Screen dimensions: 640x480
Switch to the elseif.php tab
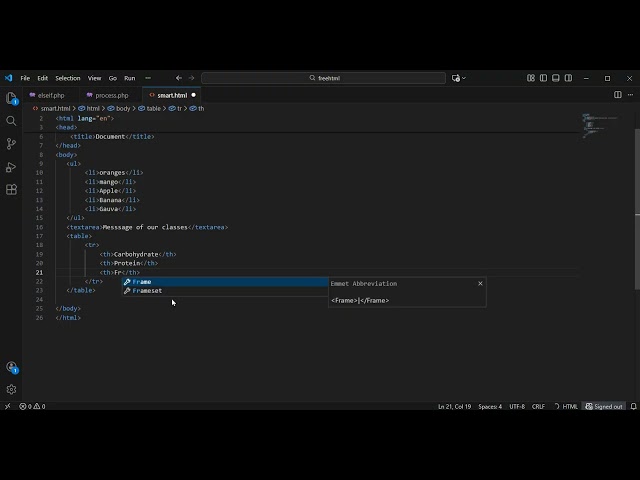tap(51, 95)
